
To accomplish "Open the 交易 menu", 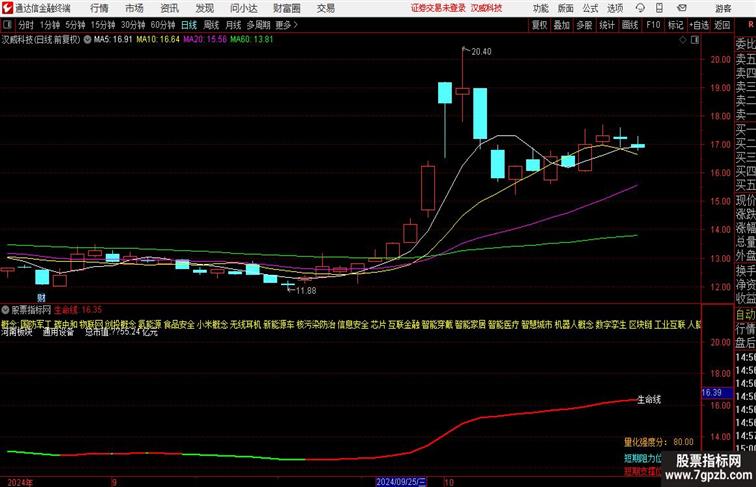I will [x=326, y=8].
